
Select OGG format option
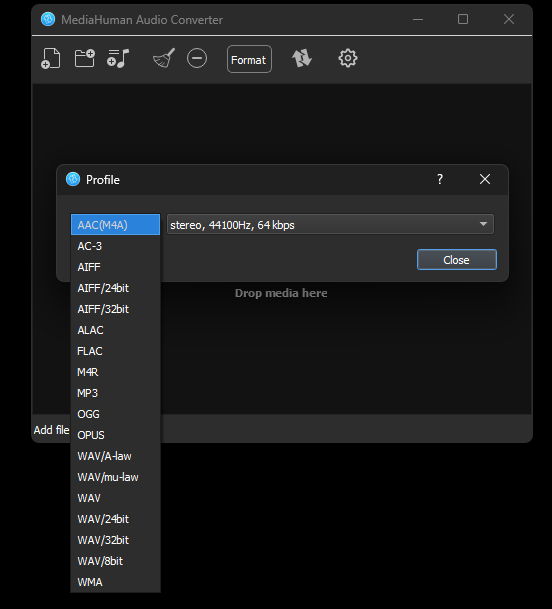[x=115, y=414]
